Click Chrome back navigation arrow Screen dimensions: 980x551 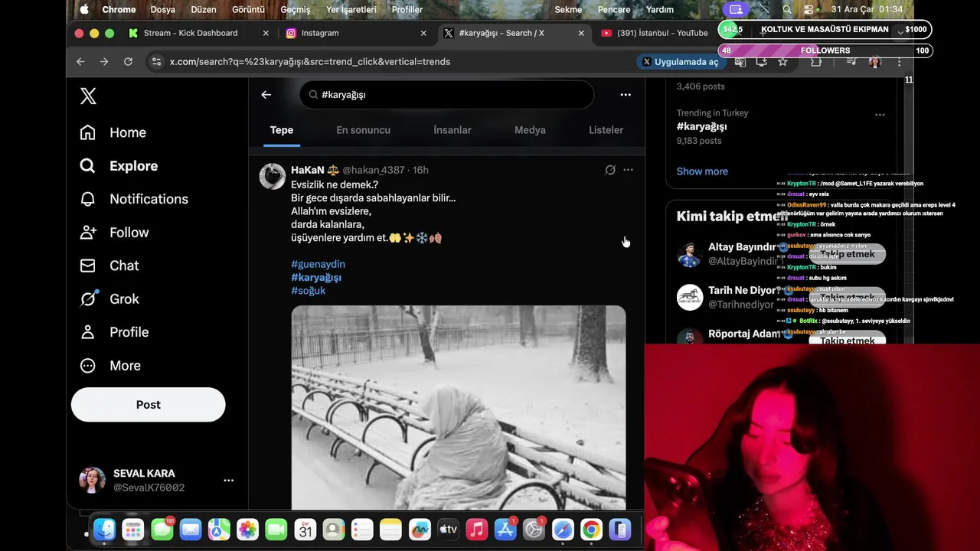[80, 62]
